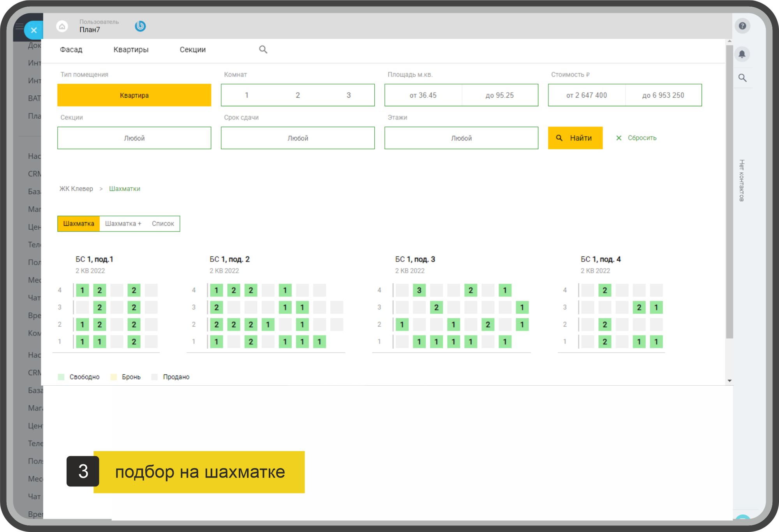Image resolution: width=779 pixels, height=532 pixels.
Task: Click the Свободно green legend swatch
Action: [x=61, y=377]
